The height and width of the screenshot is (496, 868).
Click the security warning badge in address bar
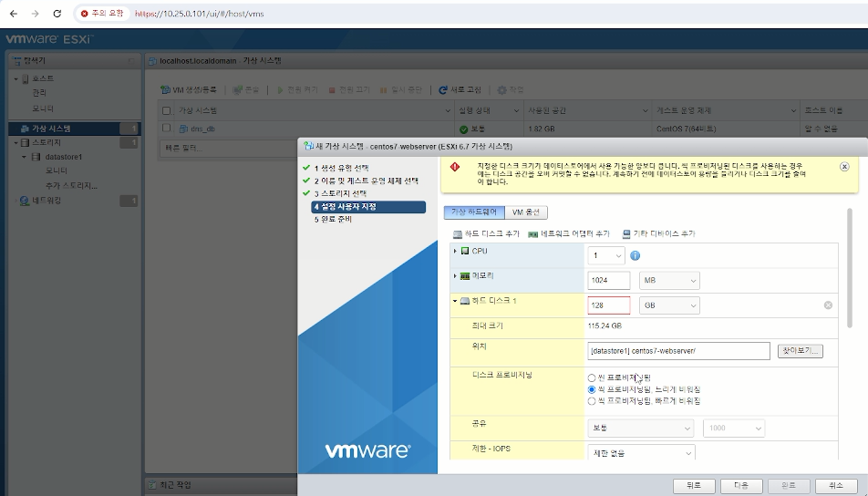pyautogui.click(x=102, y=14)
